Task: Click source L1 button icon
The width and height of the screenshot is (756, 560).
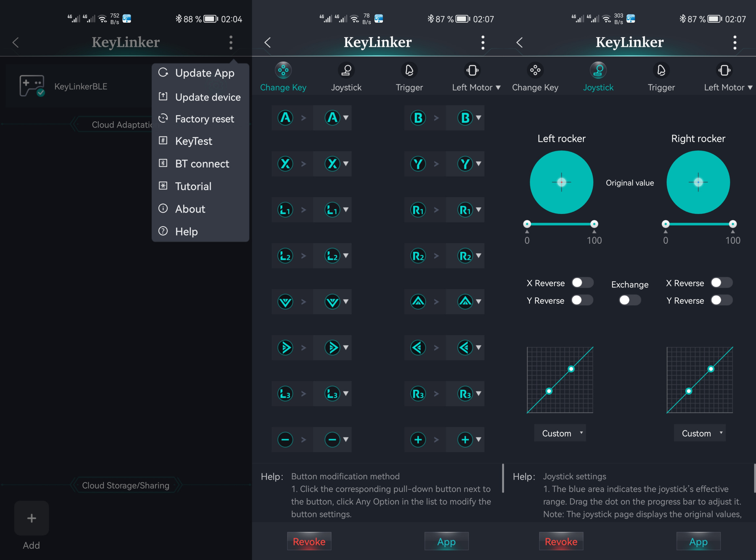Action: tap(285, 210)
